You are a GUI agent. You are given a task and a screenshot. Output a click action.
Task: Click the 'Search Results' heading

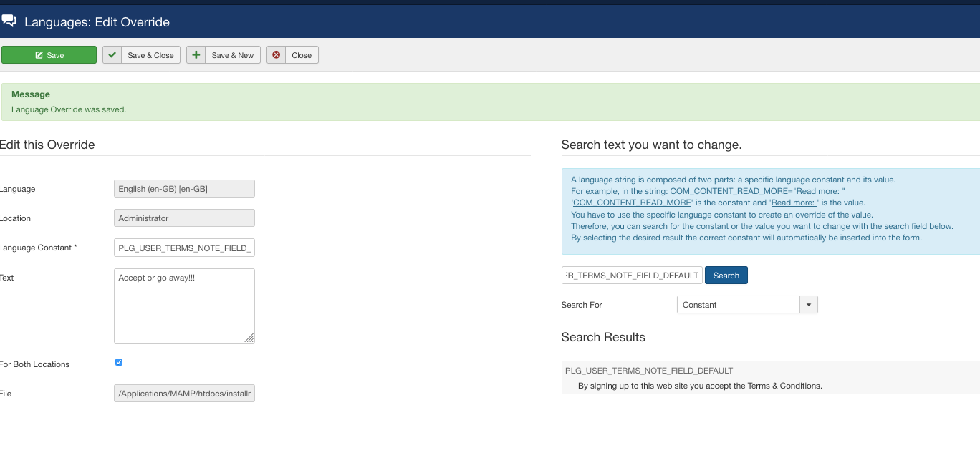tap(603, 337)
